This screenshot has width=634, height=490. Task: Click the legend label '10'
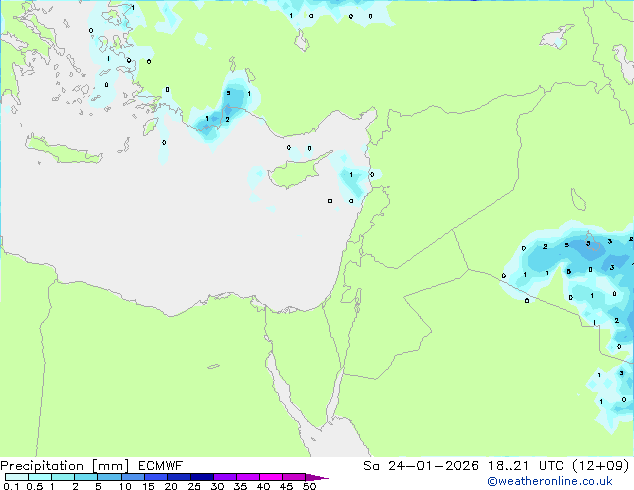tap(125, 486)
